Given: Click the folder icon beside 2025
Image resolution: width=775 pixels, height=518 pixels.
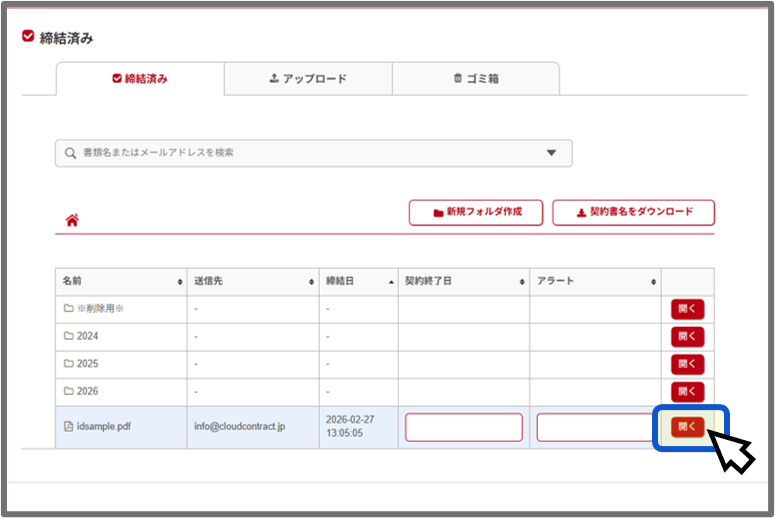Looking at the screenshot, I should click(x=69, y=364).
